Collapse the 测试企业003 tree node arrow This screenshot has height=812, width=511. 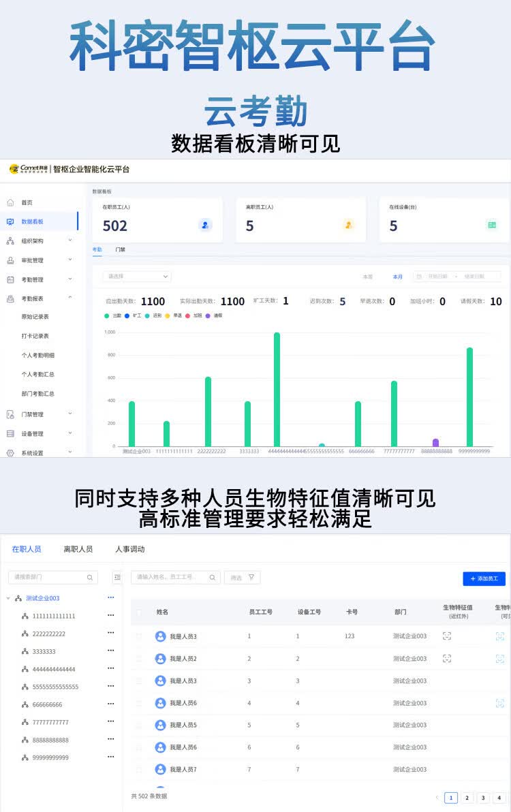pyautogui.click(x=7, y=598)
